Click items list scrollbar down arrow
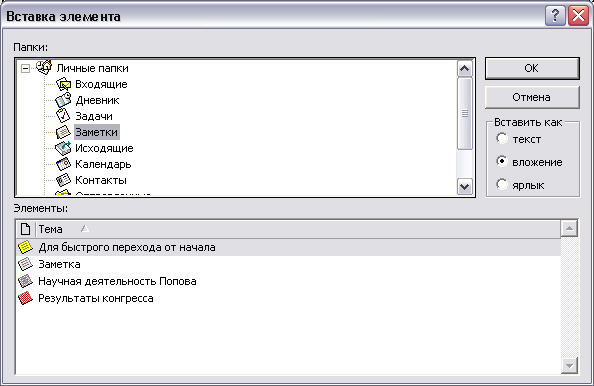The height and width of the screenshot is (386, 594). tap(569, 366)
